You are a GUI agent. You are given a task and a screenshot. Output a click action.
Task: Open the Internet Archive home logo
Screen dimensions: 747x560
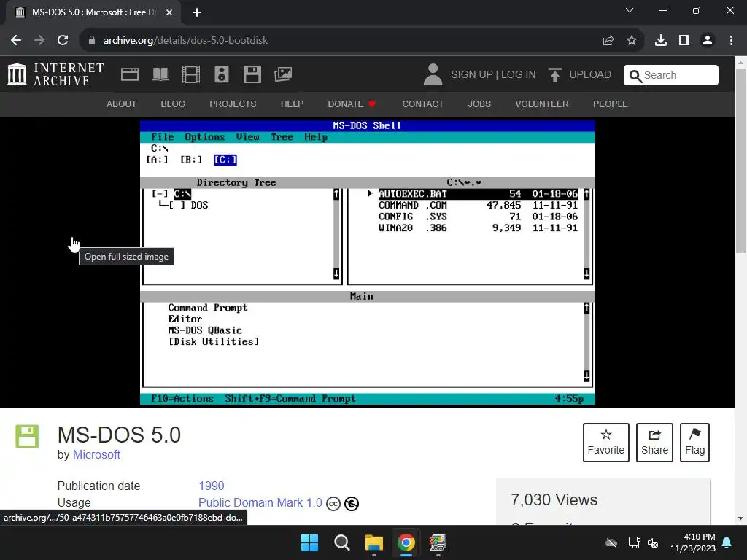[x=55, y=75]
